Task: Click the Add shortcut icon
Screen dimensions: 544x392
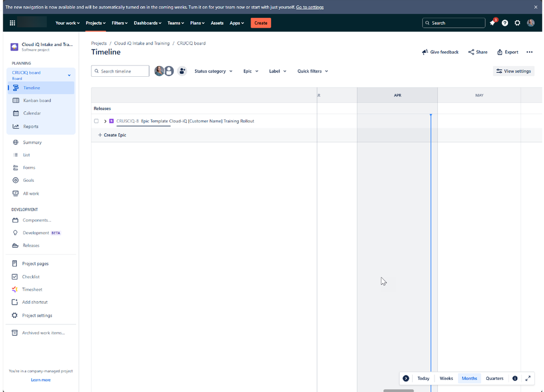Action: point(15,302)
